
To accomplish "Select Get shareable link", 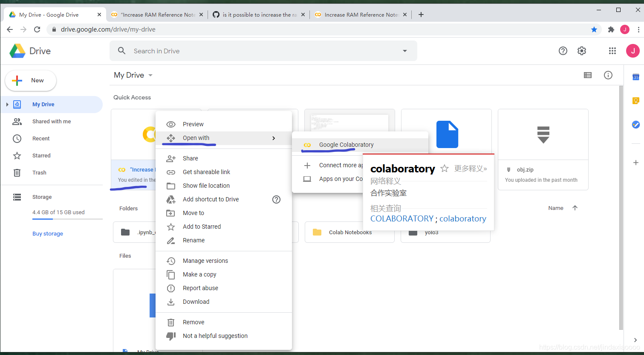I will 224,172.
